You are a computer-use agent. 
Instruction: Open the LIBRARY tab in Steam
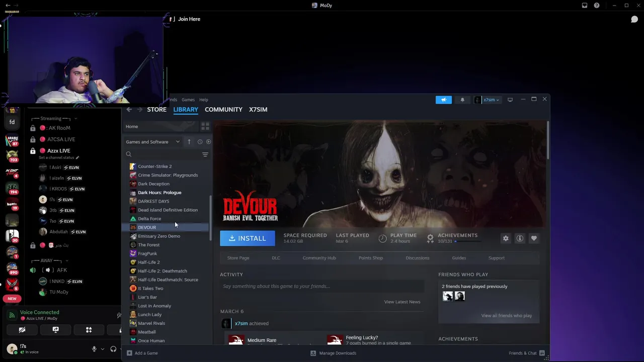coord(186,109)
